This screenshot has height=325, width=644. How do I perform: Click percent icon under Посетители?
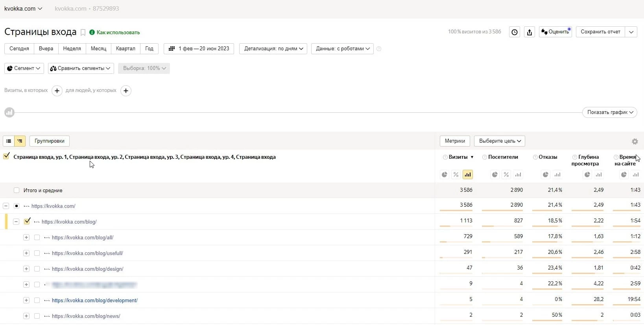[x=506, y=174]
